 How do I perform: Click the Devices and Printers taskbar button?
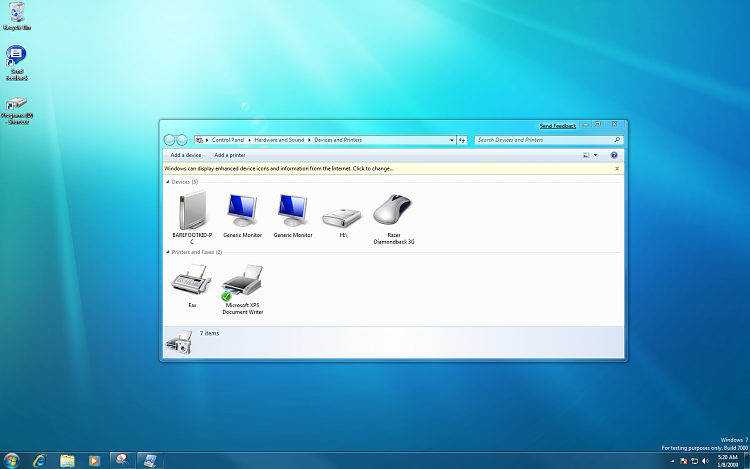[x=150, y=460]
